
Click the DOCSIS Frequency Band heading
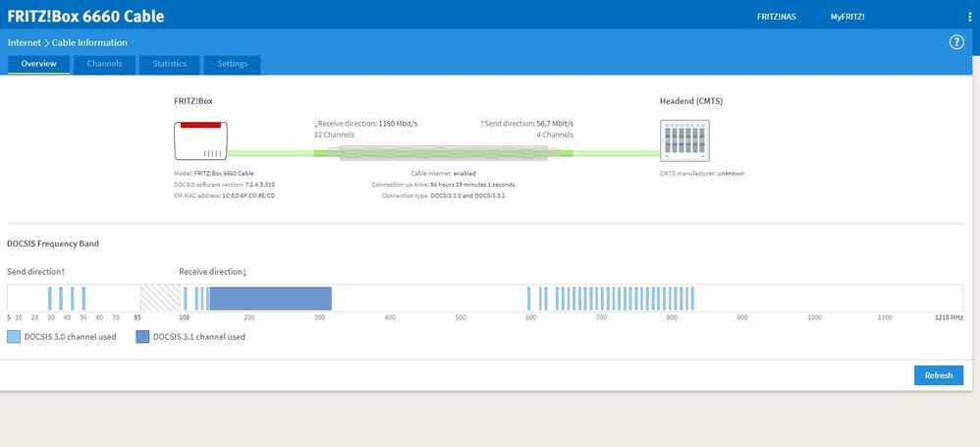point(53,244)
